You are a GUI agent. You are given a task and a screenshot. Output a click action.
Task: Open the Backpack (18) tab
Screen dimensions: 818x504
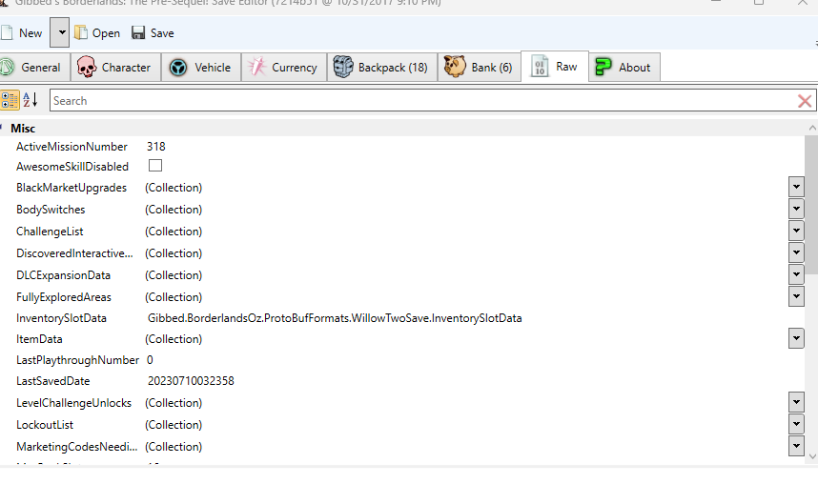point(382,68)
